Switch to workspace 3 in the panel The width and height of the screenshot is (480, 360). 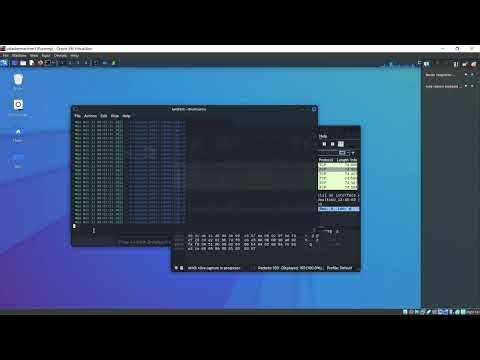[78, 62]
